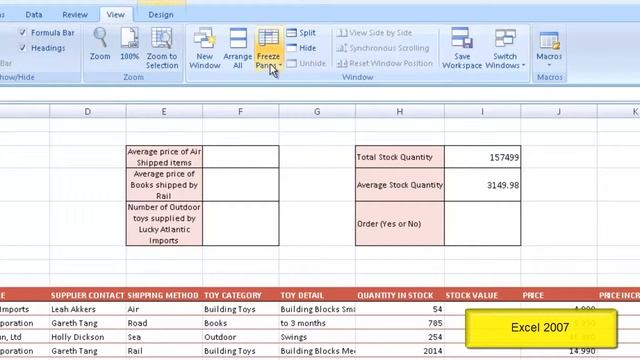Click the empty cell beside Order (Yes or No)

coord(482,224)
